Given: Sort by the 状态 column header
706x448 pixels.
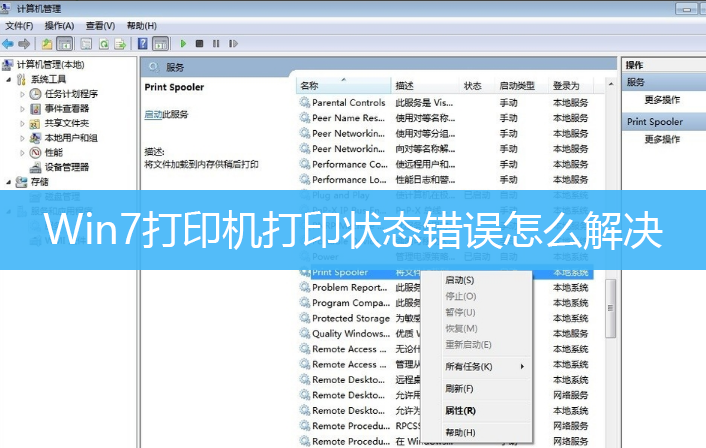Looking at the screenshot, I should 477,86.
